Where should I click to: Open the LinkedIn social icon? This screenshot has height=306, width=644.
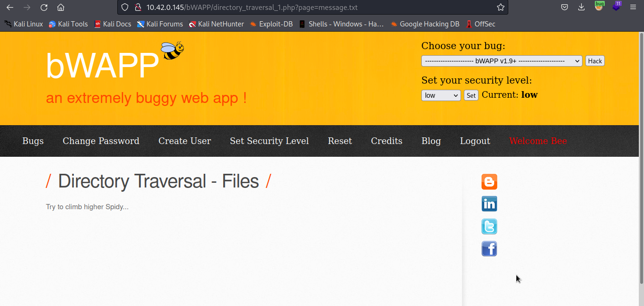click(489, 204)
